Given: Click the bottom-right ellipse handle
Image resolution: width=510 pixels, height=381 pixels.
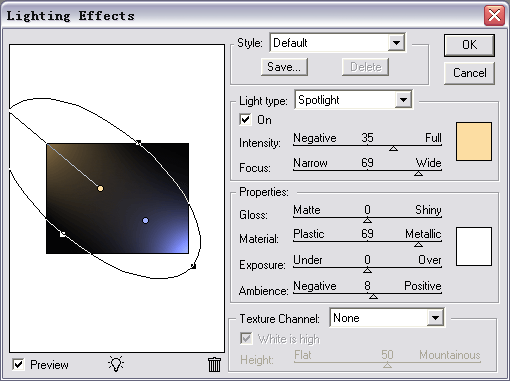Looking at the screenshot, I should tap(193, 266).
